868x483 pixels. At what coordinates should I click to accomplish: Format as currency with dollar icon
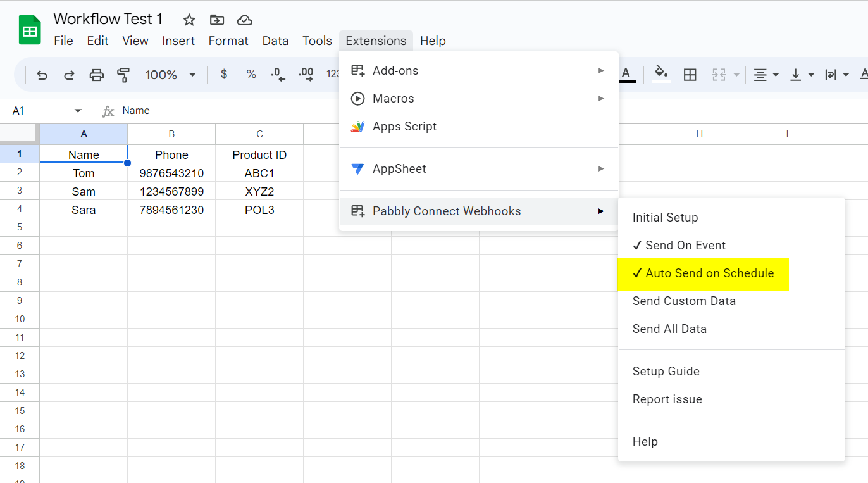(x=224, y=74)
